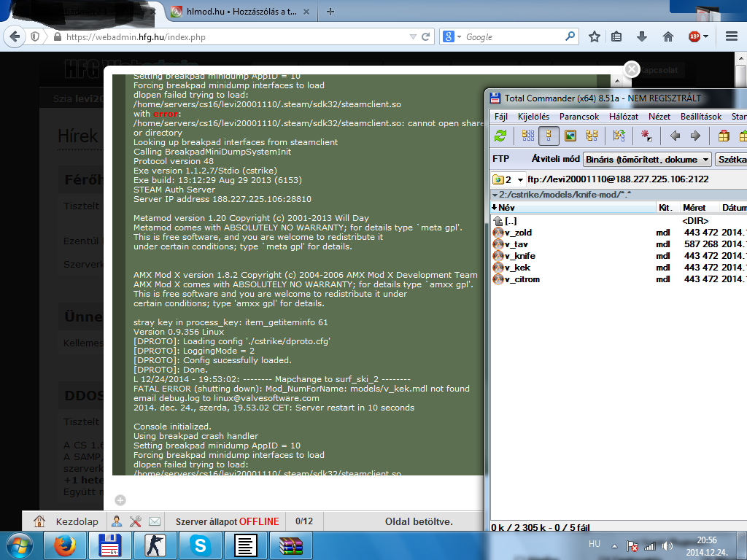The height and width of the screenshot is (560, 747).
Task: Open Adblock Plus menu
Action: pyautogui.click(x=698, y=36)
